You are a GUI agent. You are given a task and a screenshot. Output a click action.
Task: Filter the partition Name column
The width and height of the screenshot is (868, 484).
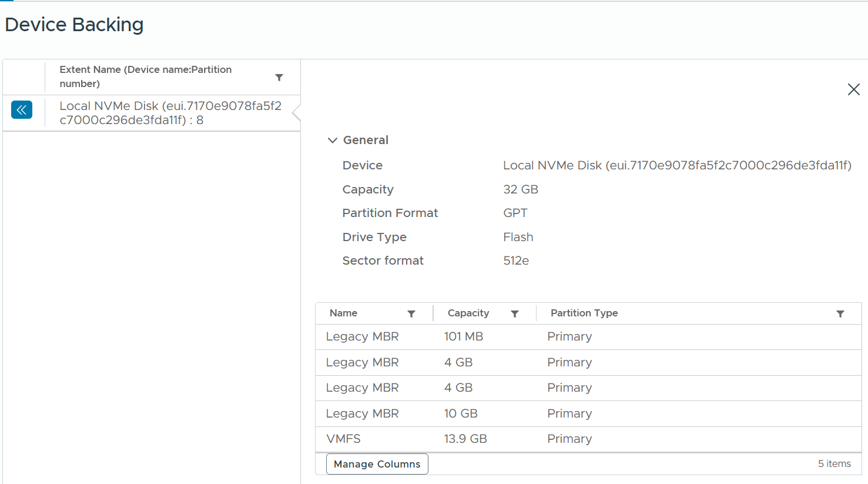[411, 314]
